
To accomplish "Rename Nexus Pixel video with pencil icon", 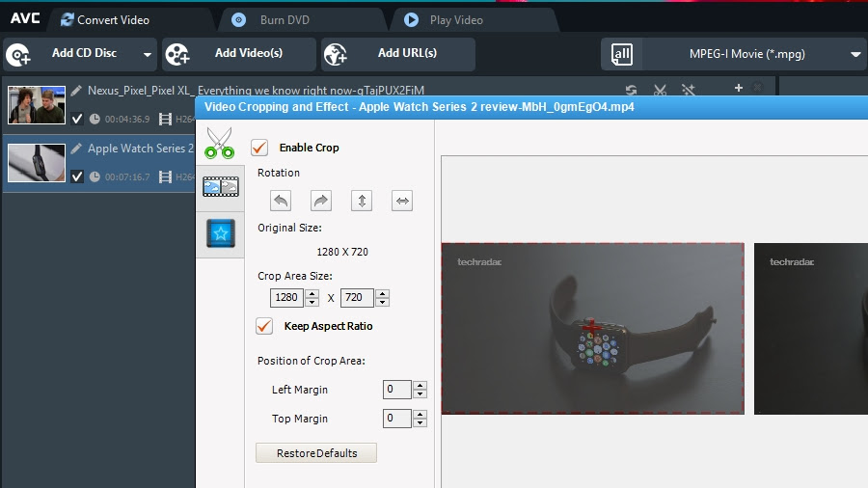I will [x=76, y=91].
